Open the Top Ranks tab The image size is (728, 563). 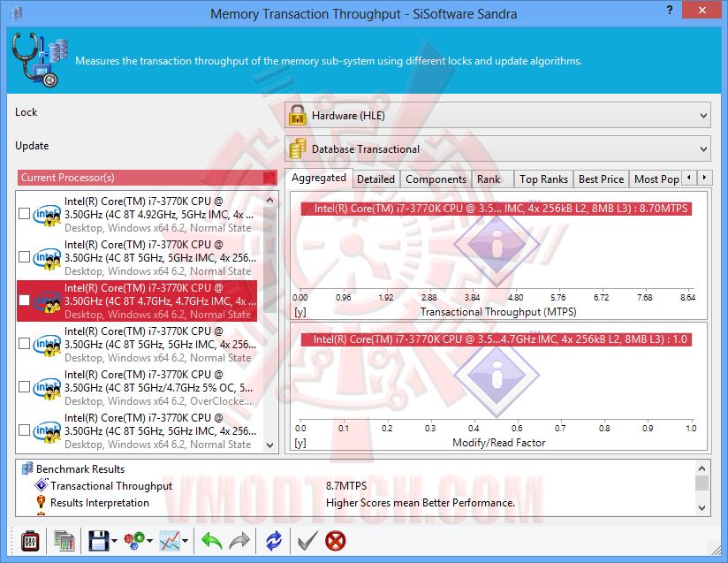click(543, 179)
